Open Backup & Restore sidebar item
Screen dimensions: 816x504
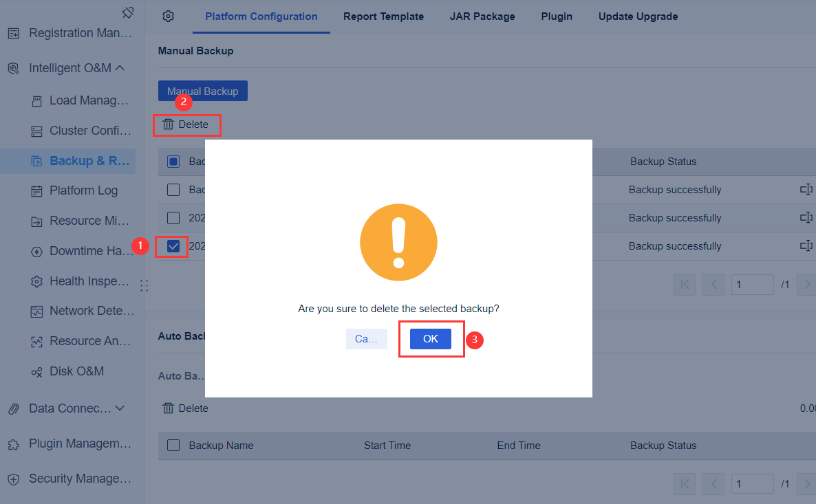tap(67, 161)
